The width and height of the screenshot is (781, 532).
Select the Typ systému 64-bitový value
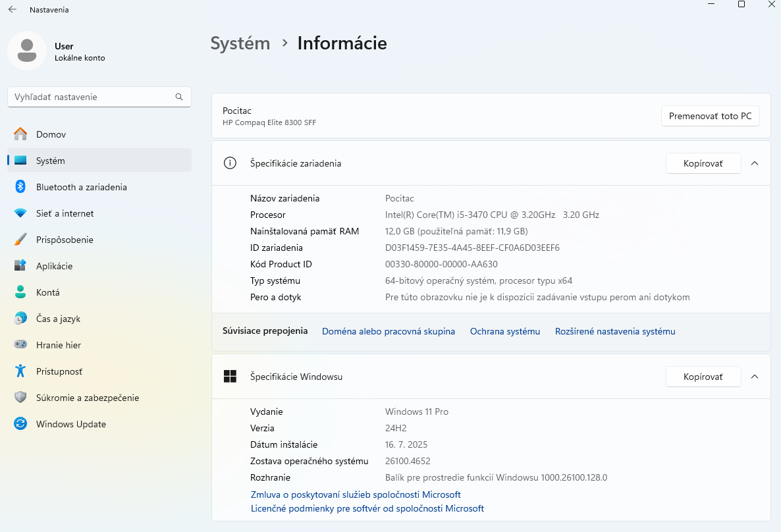point(479,280)
